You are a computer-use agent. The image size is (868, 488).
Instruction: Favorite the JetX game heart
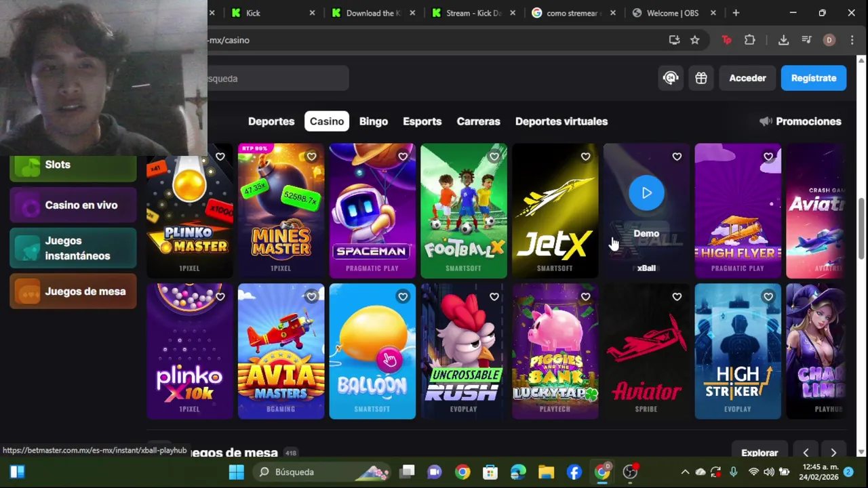[x=585, y=157]
